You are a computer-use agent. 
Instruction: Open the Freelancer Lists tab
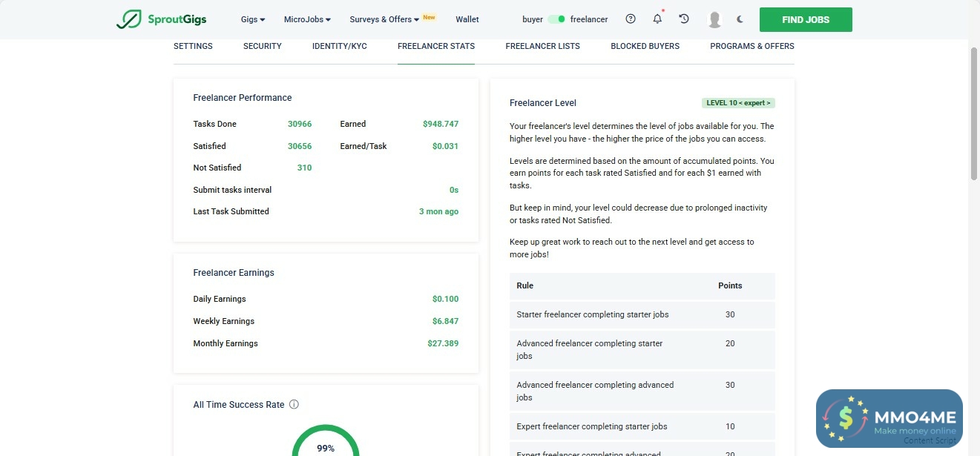coord(543,46)
